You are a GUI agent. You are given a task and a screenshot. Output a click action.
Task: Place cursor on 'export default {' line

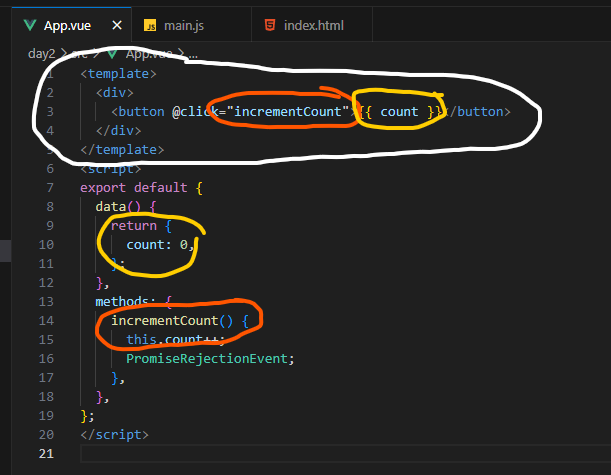pos(141,188)
